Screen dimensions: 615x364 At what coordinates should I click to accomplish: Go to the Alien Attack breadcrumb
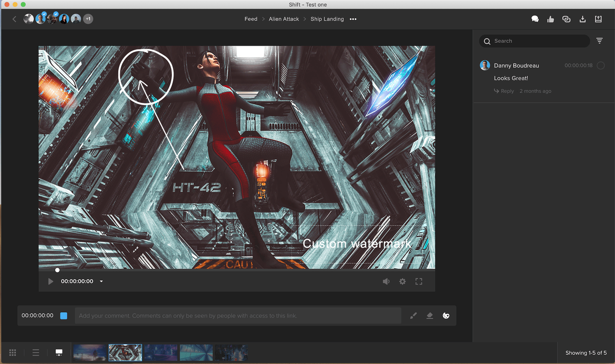click(x=284, y=19)
